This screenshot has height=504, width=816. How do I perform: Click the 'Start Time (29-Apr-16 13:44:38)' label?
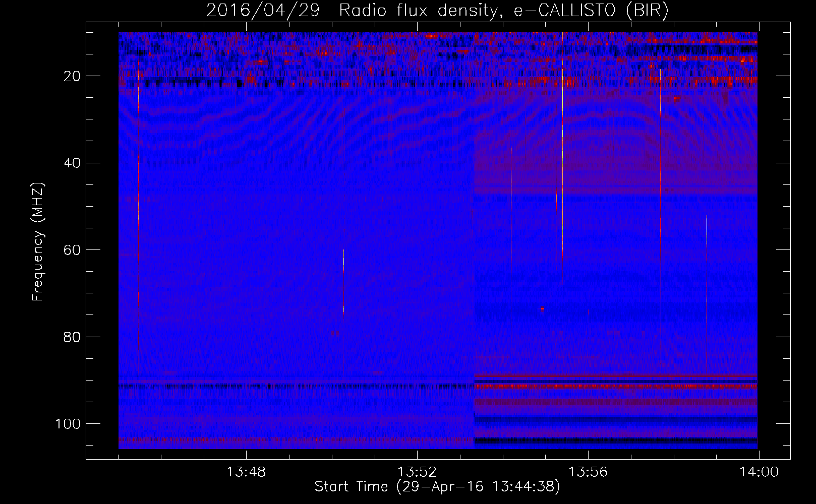(437, 487)
